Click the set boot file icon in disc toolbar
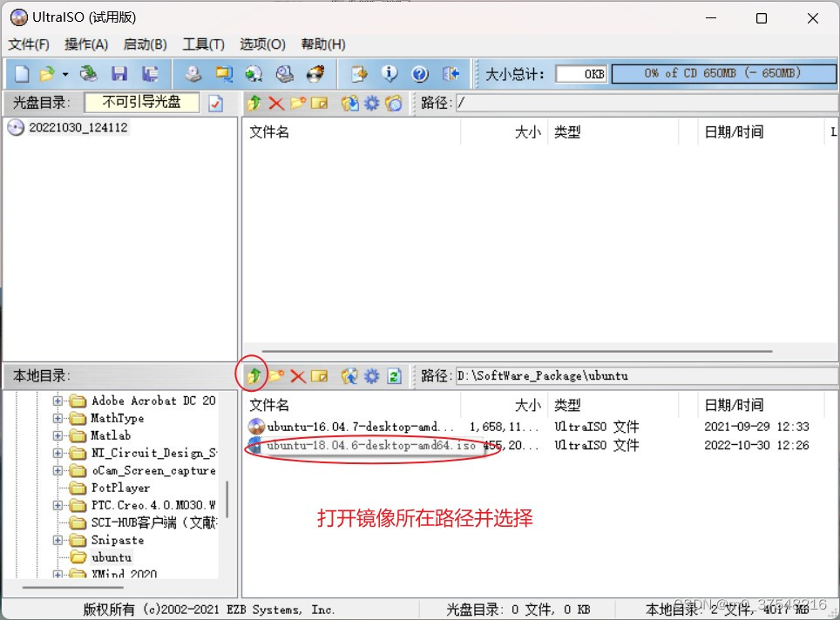840x620 pixels. [393, 103]
